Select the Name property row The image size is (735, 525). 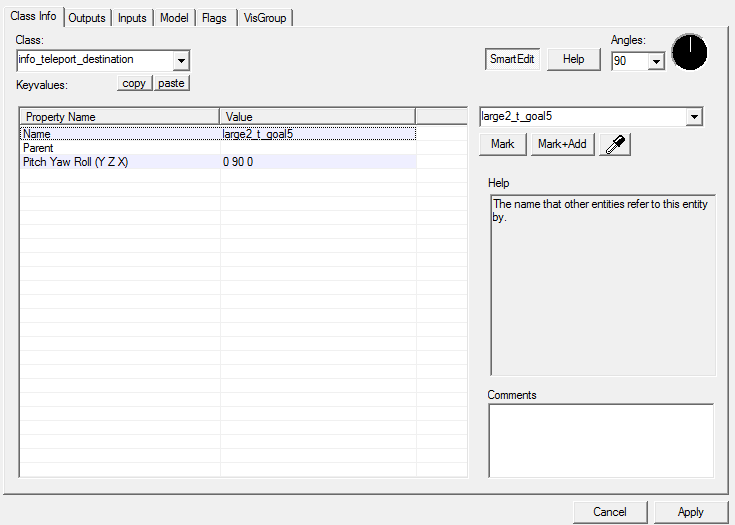(218, 134)
